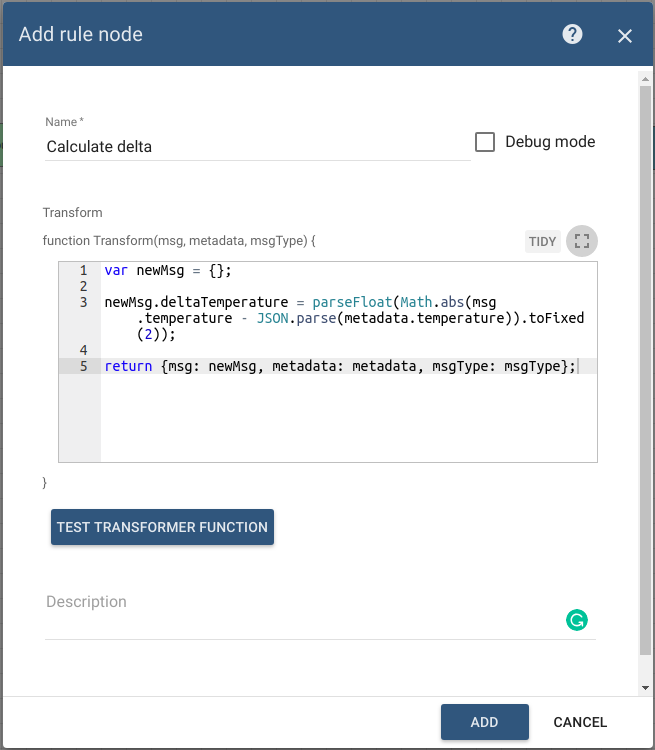This screenshot has width=655, height=750.
Task: Click the parseFloat keyword in code
Action: (x=352, y=302)
